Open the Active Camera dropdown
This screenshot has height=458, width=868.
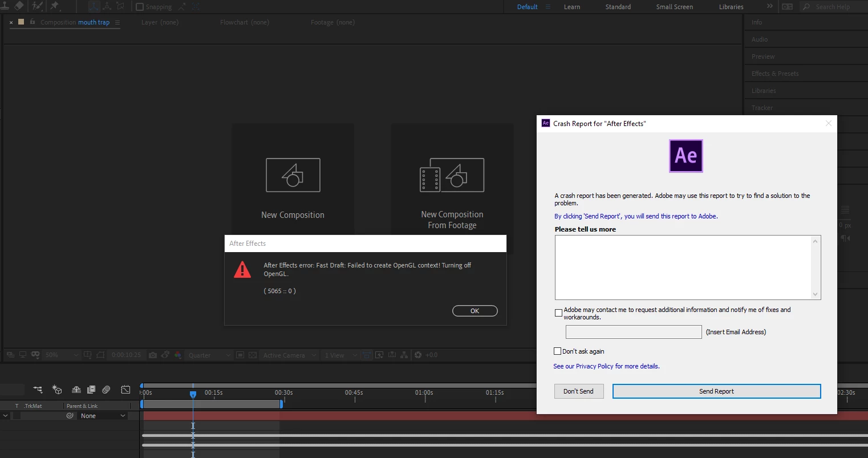pyautogui.click(x=289, y=355)
